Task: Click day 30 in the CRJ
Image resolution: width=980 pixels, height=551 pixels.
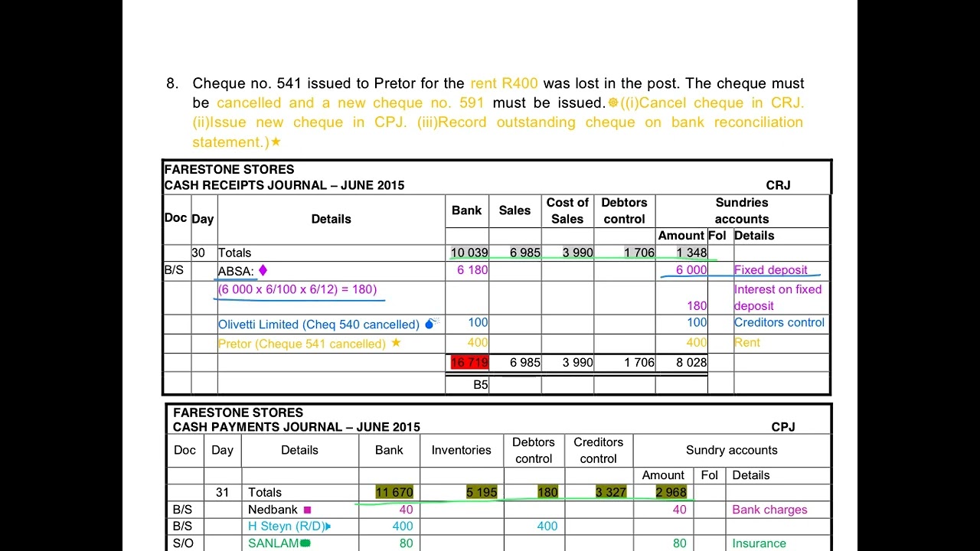Action: click(x=198, y=253)
